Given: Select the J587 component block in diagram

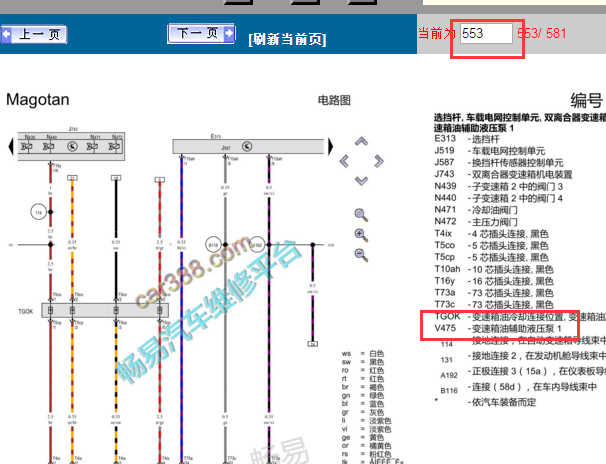Looking at the screenshot, I should click(x=248, y=146).
